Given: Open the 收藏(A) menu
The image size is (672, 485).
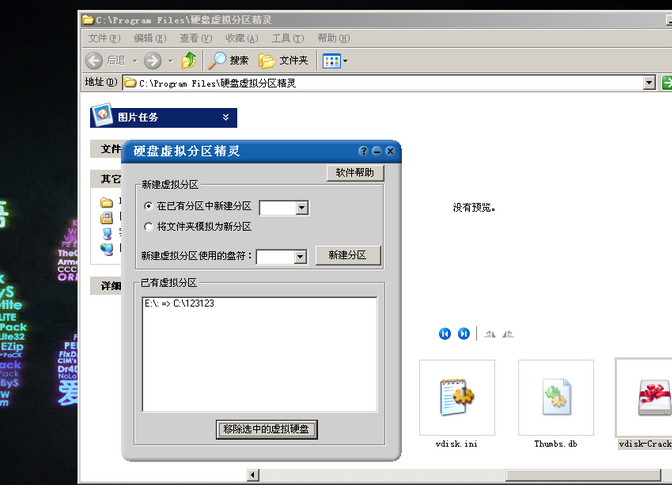Looking at the screenshot, I should [x=242, y=38].
